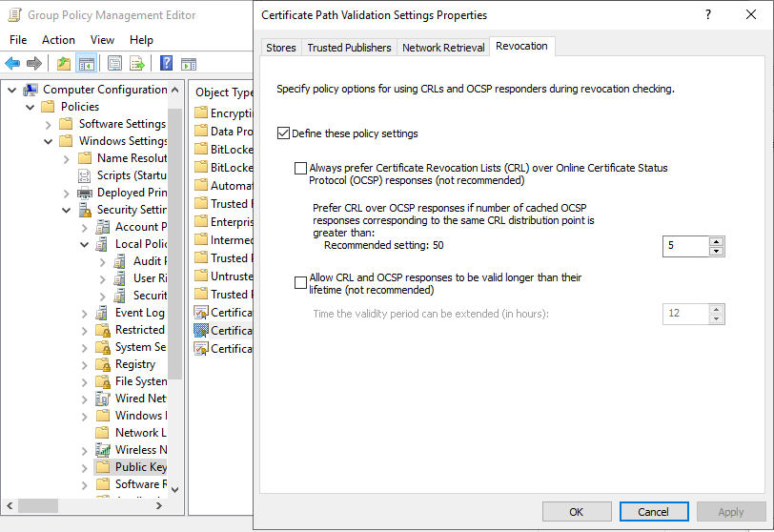
Task: Open Properties via the toolbar icon
Action: pyautogui.click(x=114, y=64)
